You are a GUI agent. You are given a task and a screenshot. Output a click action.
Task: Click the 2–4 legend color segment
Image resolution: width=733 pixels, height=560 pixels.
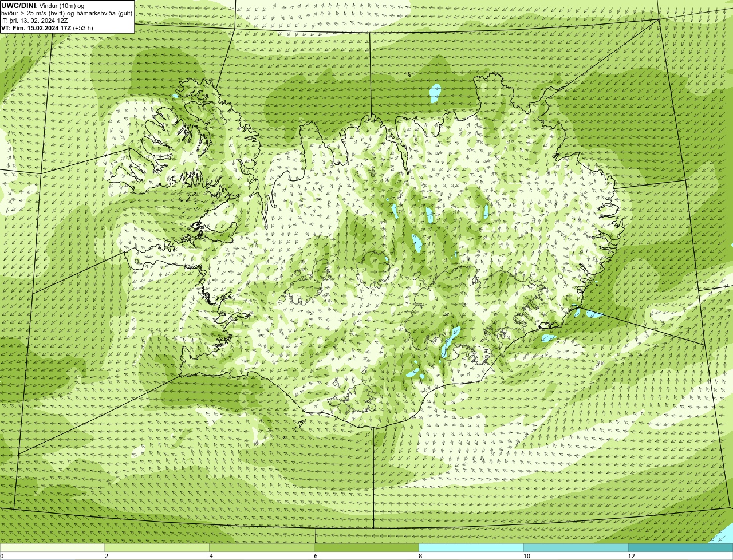click(157, 547)
